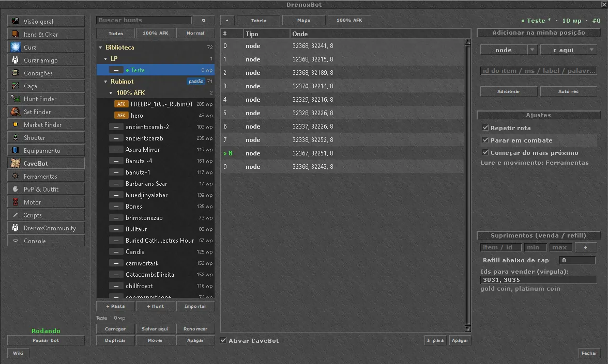Open Scripts pencil icon
The height and width of the screenshot is (364, 608).
point(15,215)
